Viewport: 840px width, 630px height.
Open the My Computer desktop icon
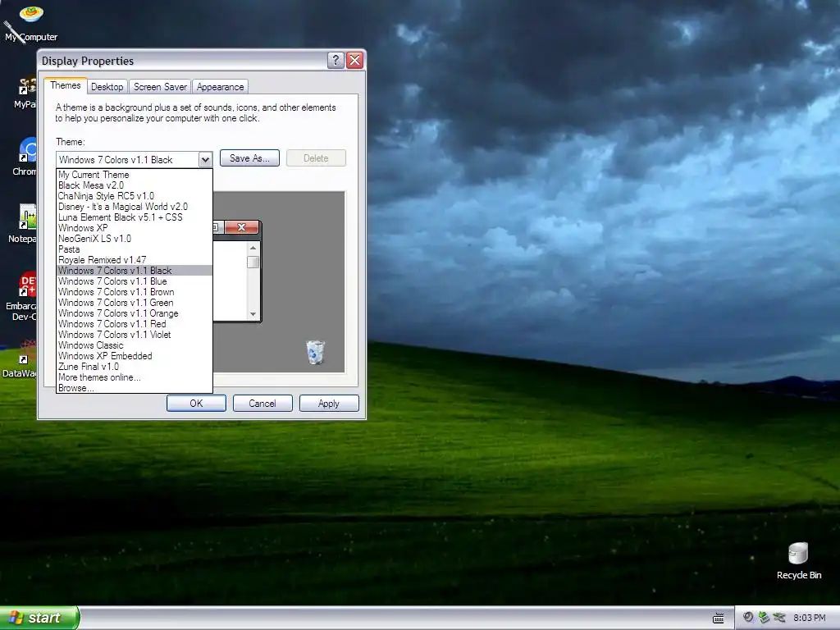(31, 24)
